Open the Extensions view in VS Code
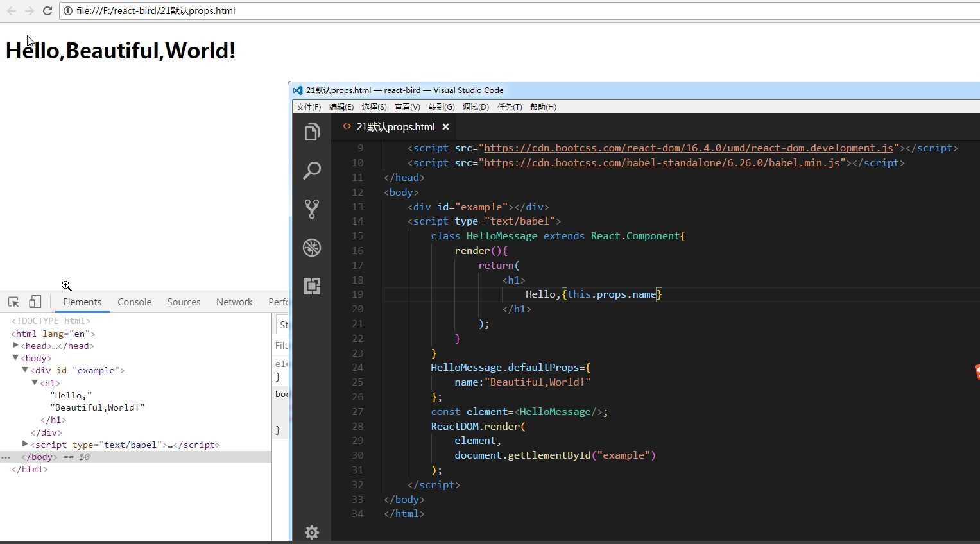 coord(312,286)
